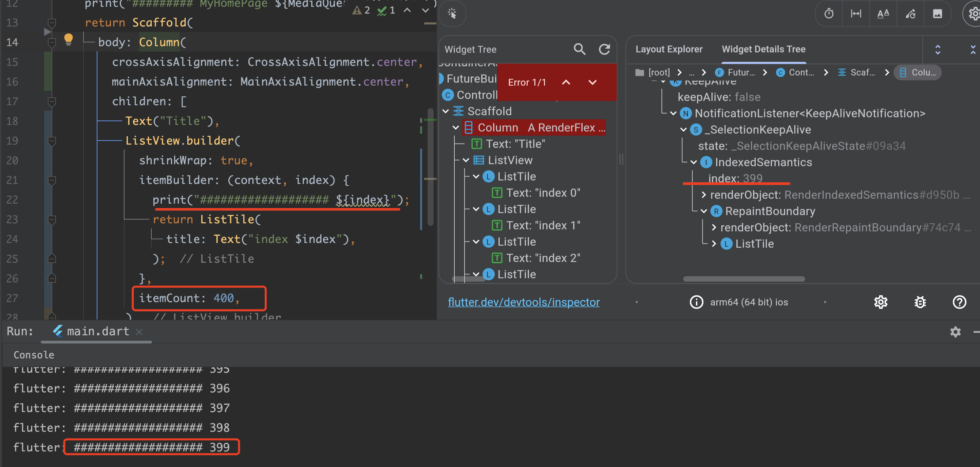The width and height of the screenshot is (980, 467).
Task: Select the Column A RenderFlex row
Action: [534, 128]
